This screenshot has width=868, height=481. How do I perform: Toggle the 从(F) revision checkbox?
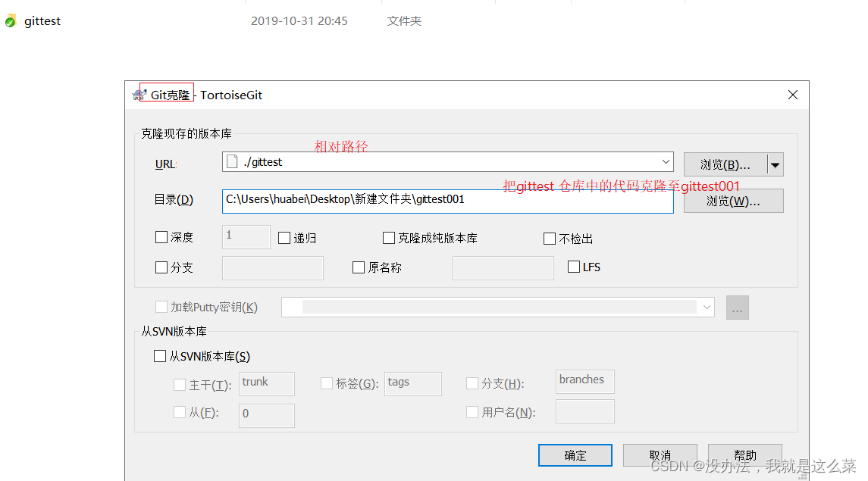(x=180, y=412)
